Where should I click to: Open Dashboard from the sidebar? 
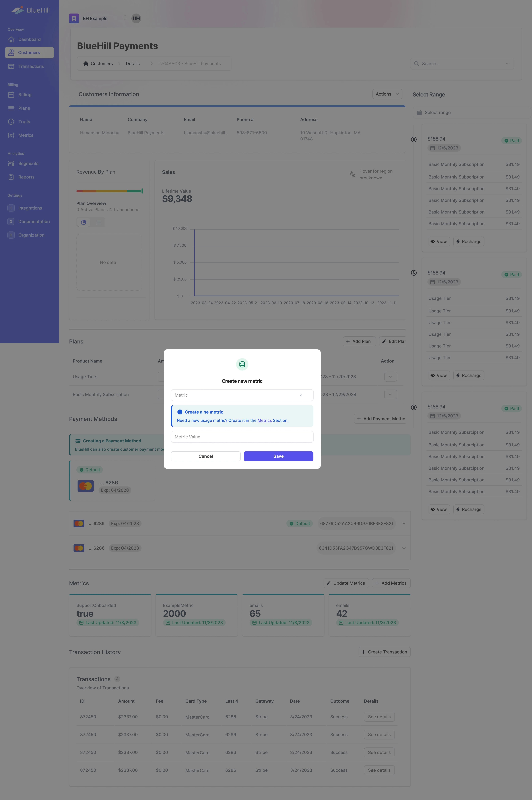(x=29, y=39)
